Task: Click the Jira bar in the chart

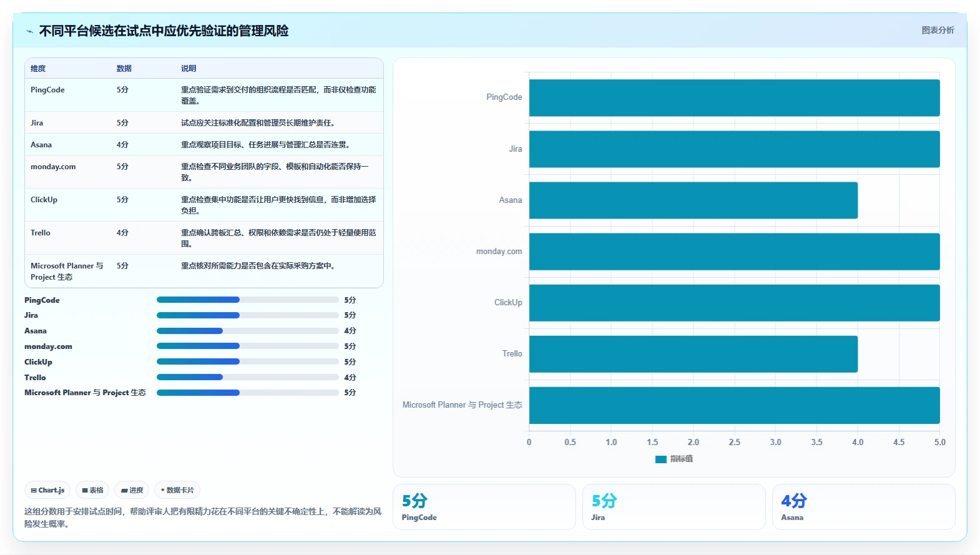Action: tap(734, 149)
